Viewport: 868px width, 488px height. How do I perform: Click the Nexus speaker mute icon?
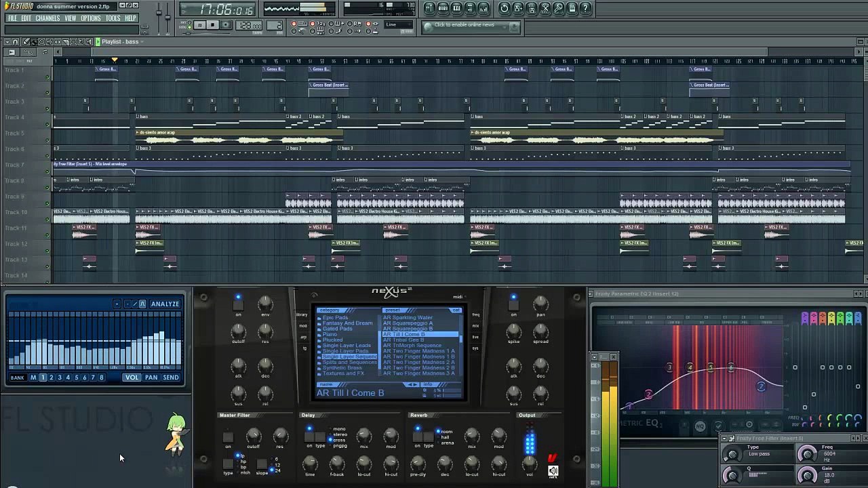pyautogui.click(x=553, y=471)
